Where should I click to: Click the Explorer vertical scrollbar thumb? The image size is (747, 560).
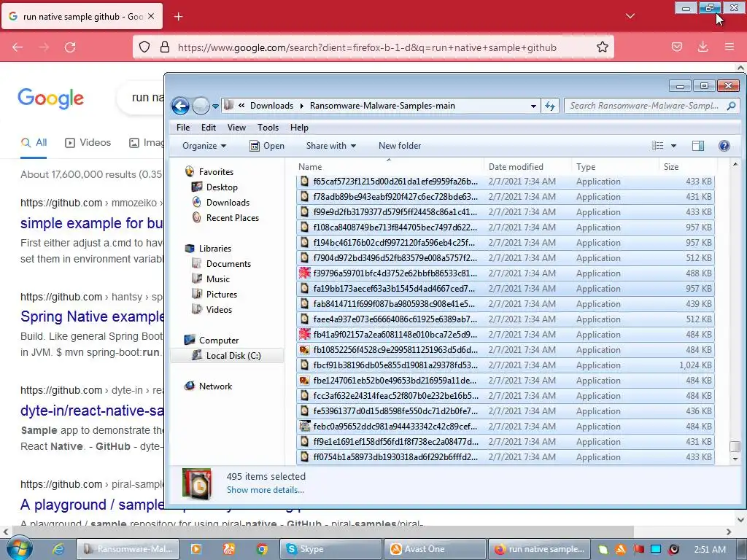[x=735, y=447]
